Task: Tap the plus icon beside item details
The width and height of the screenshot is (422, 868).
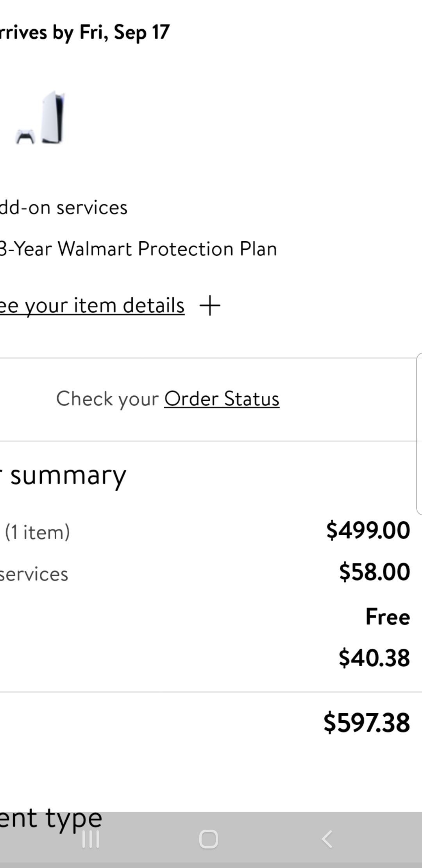Action: [210, 306]
